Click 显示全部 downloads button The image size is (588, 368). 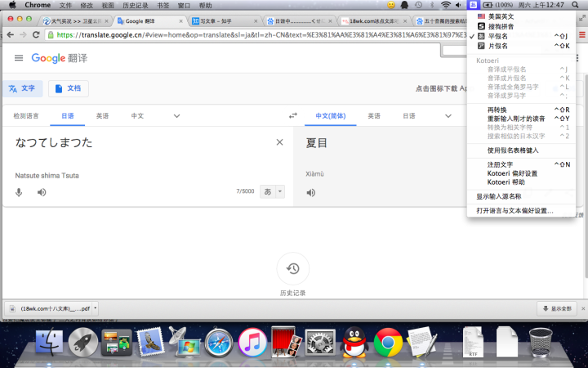point(557,308)
